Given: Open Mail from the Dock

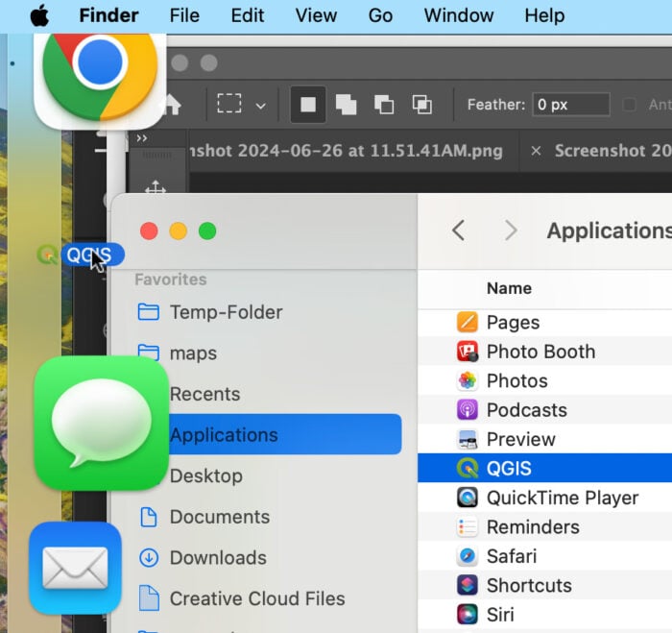Looking at the screenshot, I should point(76,568).
